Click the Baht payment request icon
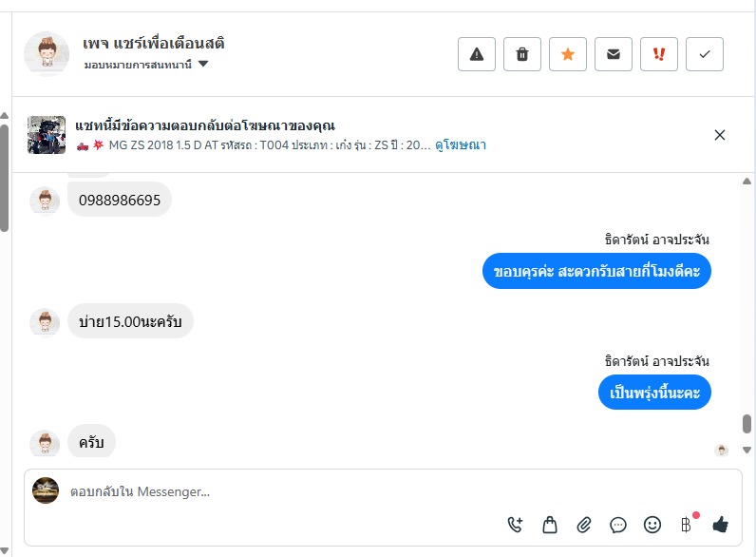Viewport: 756px width, 557px height. coord(686,524)
